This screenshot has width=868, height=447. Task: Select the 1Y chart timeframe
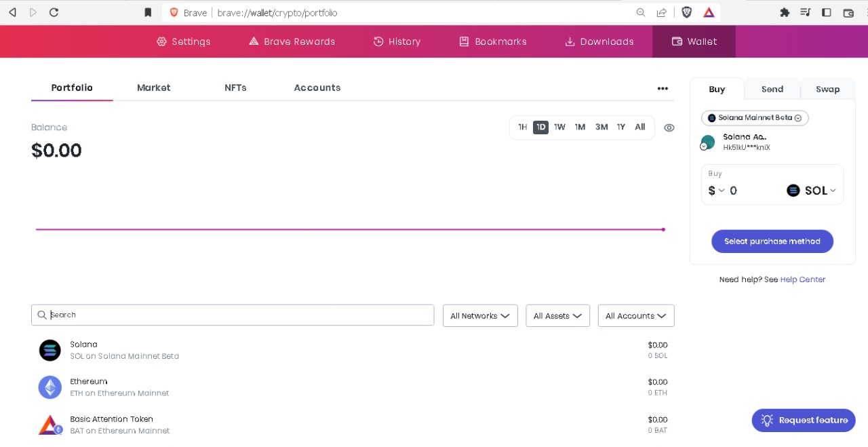[x=620, y=127]
